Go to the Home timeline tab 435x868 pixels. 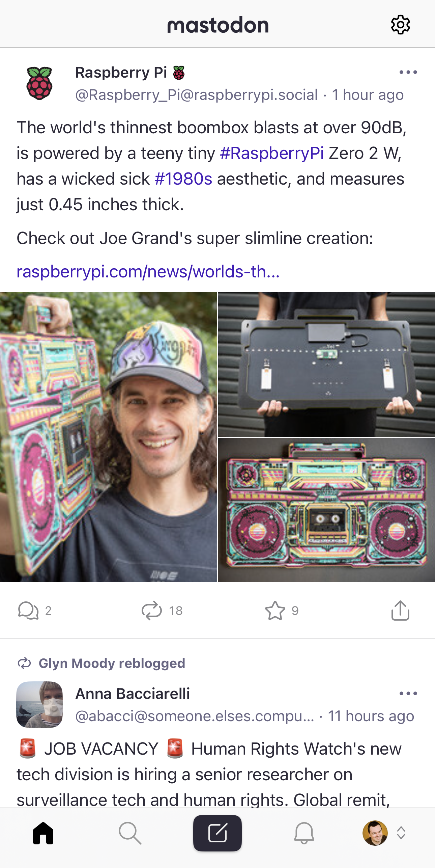coord(43,833)
